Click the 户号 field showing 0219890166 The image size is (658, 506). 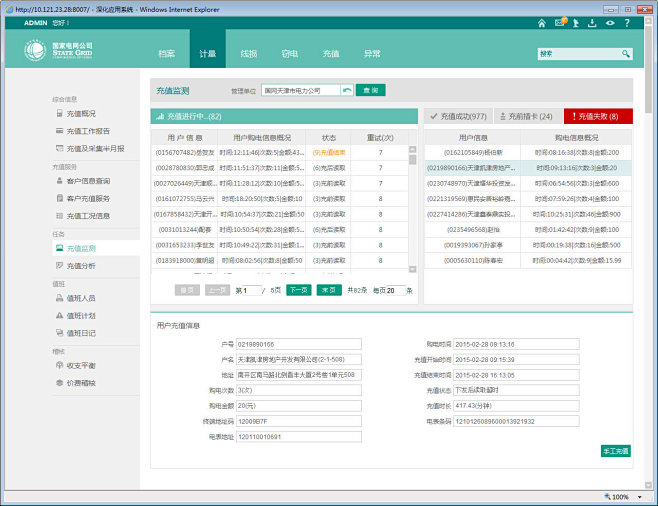299,344
